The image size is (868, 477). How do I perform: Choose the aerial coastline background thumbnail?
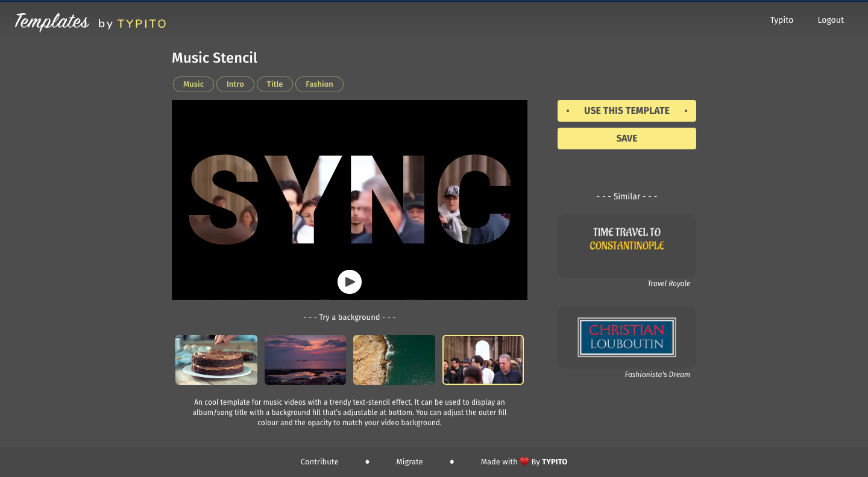click(394, 360)
